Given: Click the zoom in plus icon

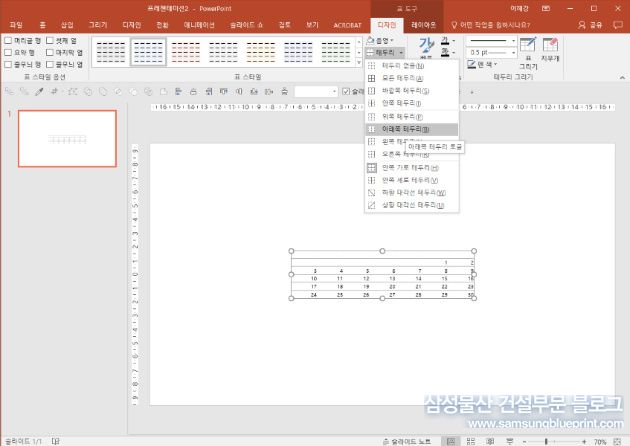Looking at the screenshot, I should (584, 442).
